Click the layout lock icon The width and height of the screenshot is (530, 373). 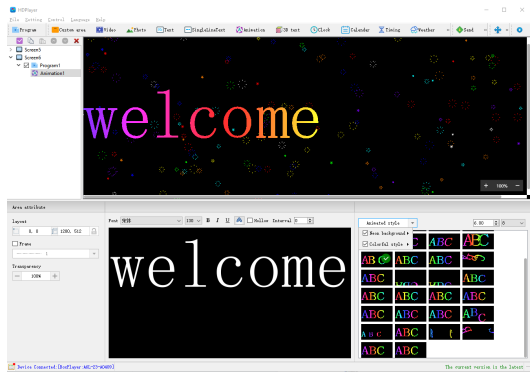(94, 231)
